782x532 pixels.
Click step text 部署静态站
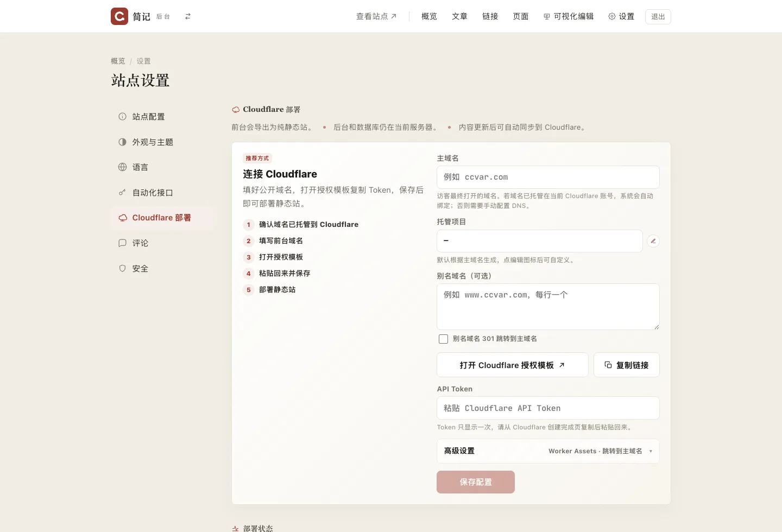tap(278, 289)
